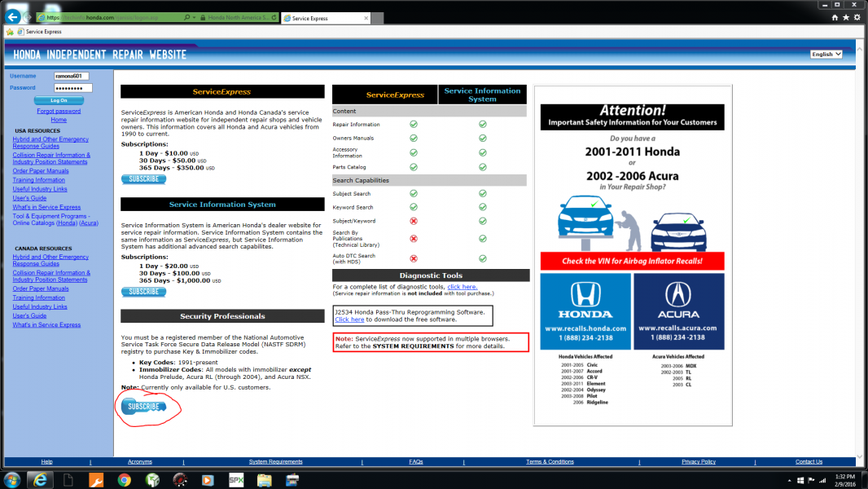Click the browser Home icon
Screen dimensions: 868x489
[835, 18]
